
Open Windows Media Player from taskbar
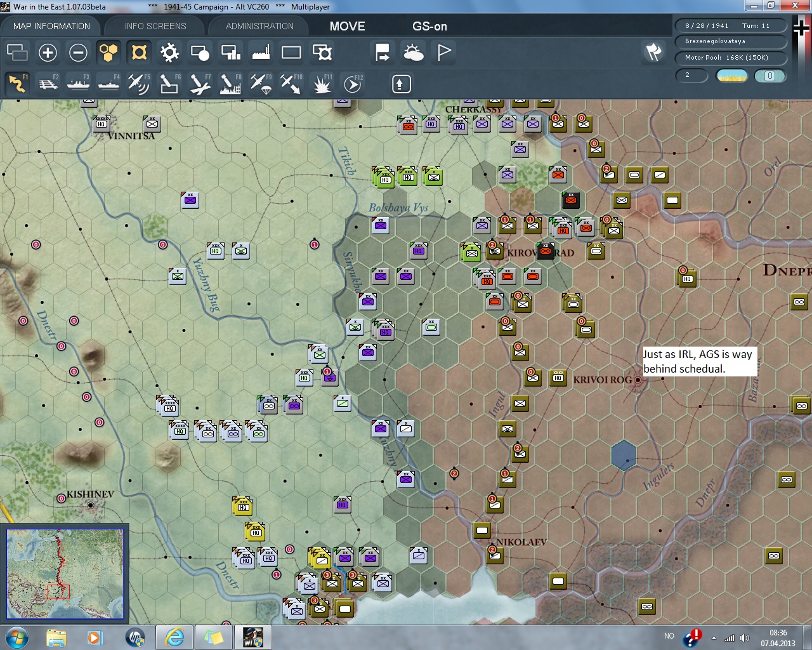click(95, 637)
